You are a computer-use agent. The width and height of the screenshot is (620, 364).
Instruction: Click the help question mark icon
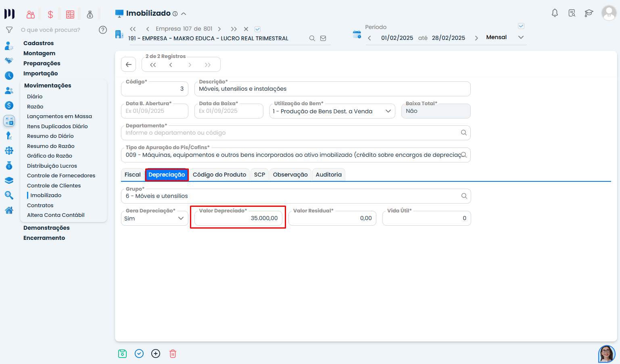[x=103, y=30]
